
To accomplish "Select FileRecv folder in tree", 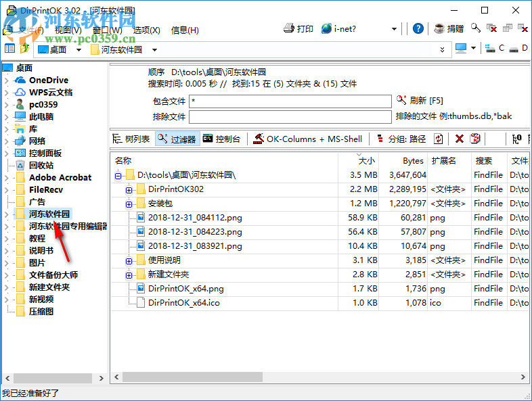I will 46,190.
